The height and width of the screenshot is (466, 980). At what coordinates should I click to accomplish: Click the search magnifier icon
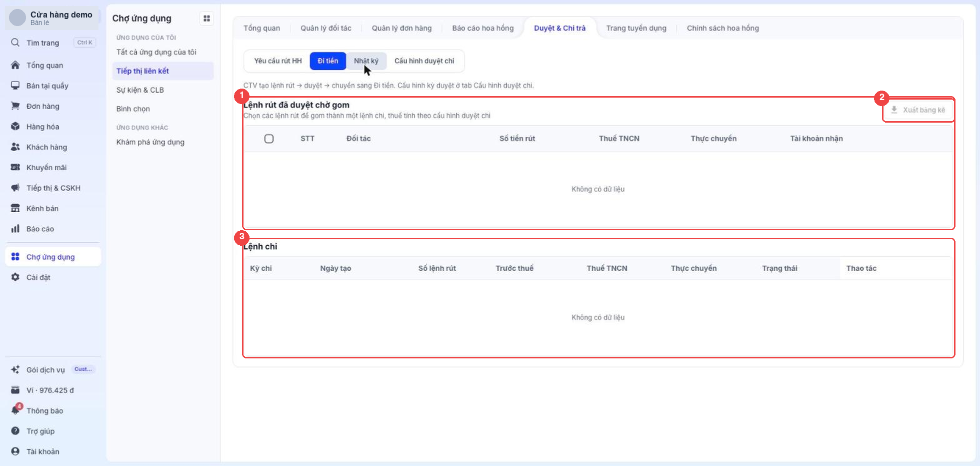(15, 43)
